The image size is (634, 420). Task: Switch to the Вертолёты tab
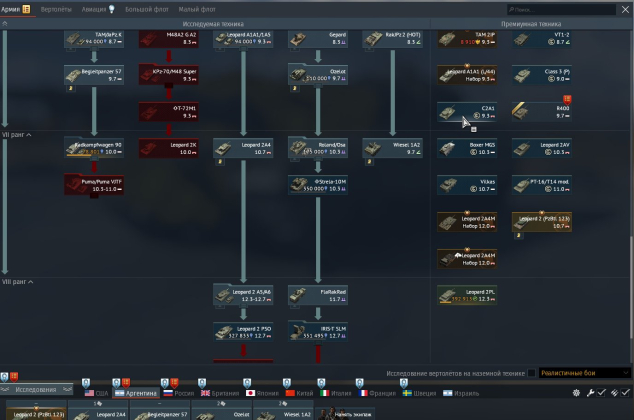(x=55, y=9)
